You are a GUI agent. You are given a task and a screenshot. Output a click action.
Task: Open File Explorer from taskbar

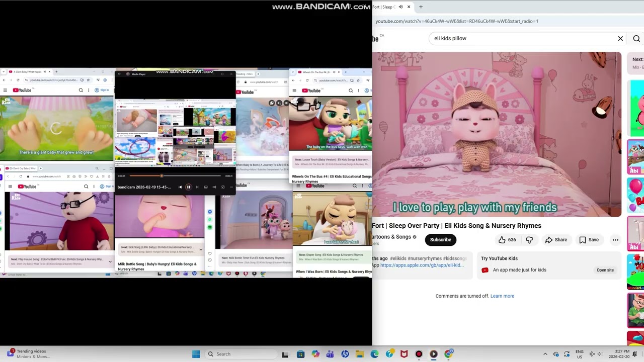click(x=360, y=354)
